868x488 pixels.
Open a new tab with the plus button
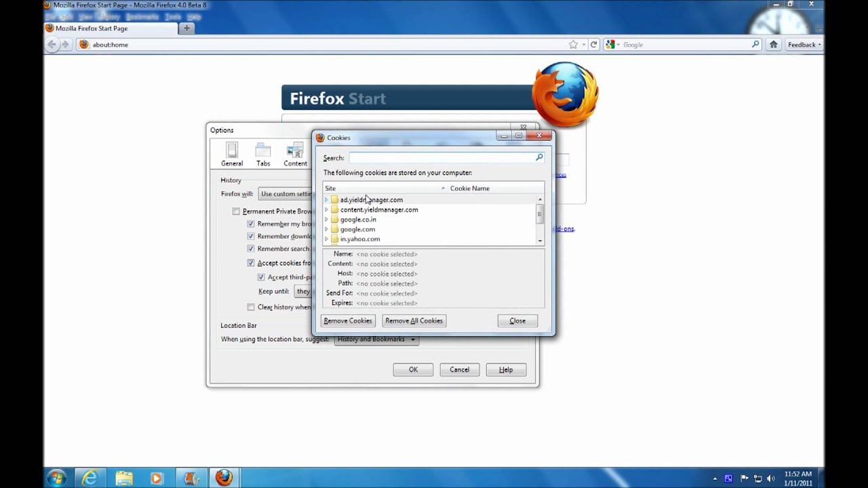[186, 28]
